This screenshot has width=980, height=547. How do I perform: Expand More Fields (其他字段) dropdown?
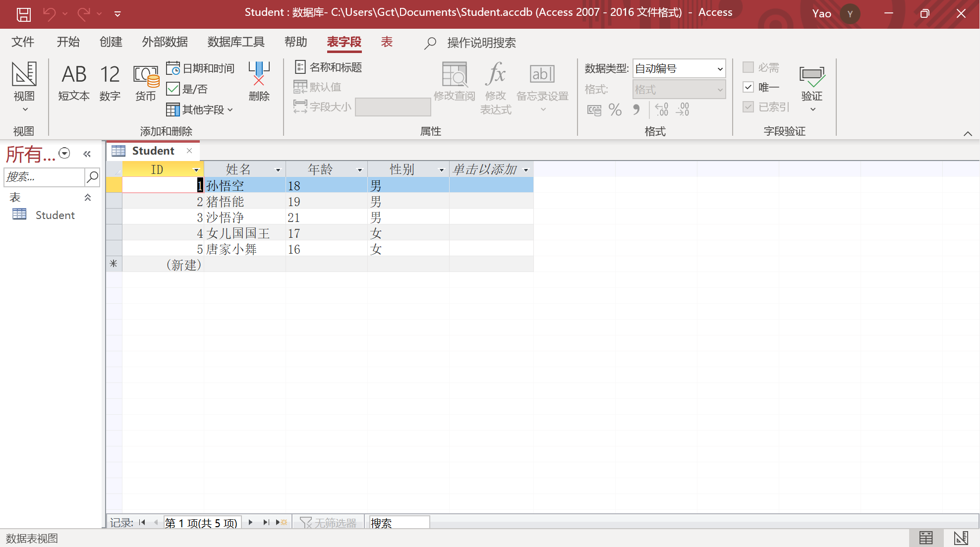click(199, 109)
